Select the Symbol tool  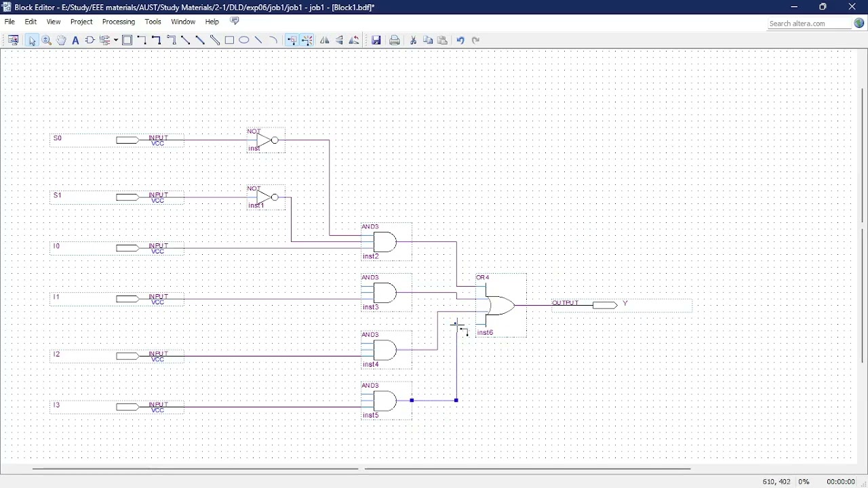point(90,40)
